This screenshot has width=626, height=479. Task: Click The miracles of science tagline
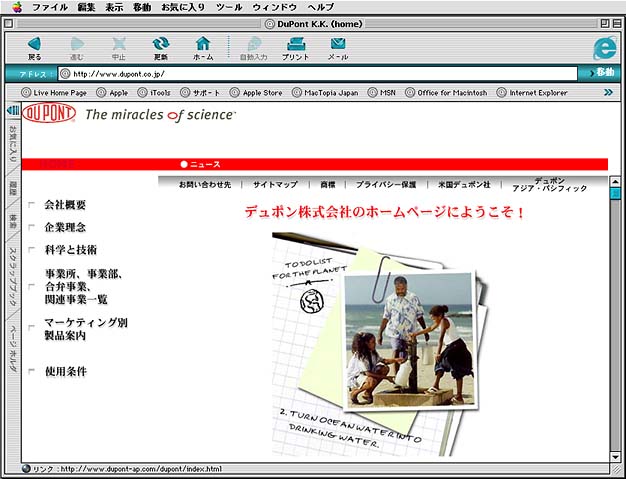160,115
